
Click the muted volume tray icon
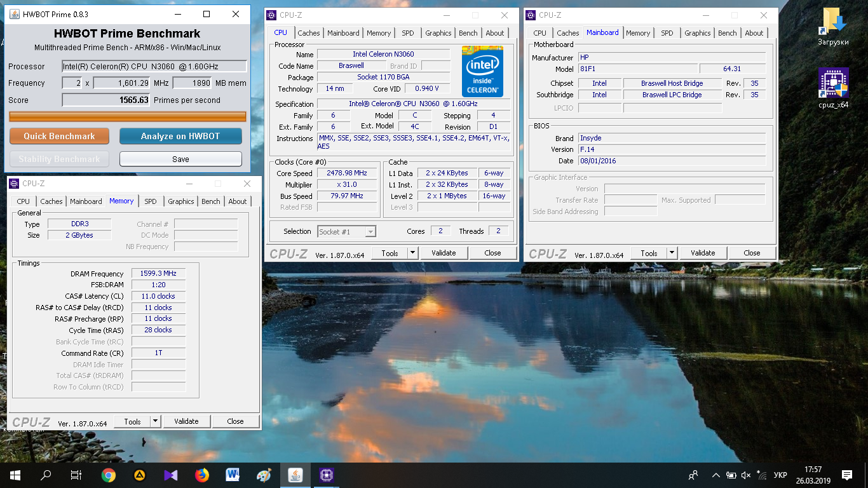(746, 475)
